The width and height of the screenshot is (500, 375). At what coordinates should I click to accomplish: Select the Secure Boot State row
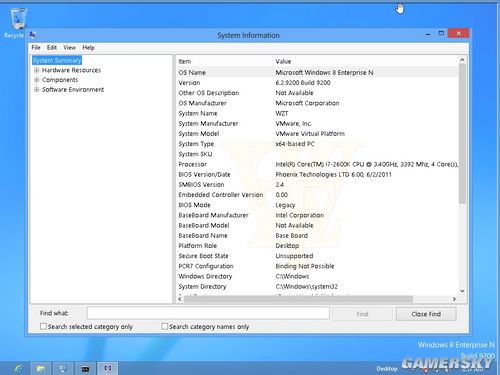(317, 256)
